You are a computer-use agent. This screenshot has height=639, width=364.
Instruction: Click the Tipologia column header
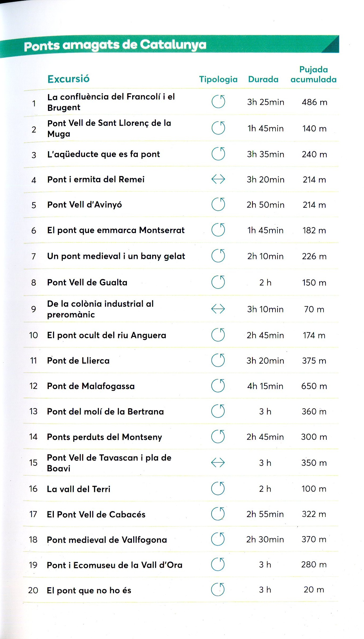[x=218, y=79]
